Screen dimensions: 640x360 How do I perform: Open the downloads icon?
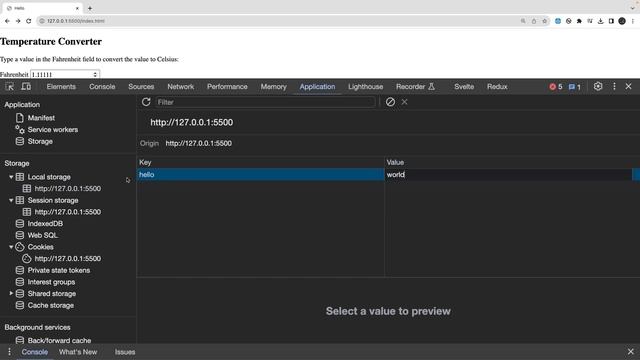[600, 21]
